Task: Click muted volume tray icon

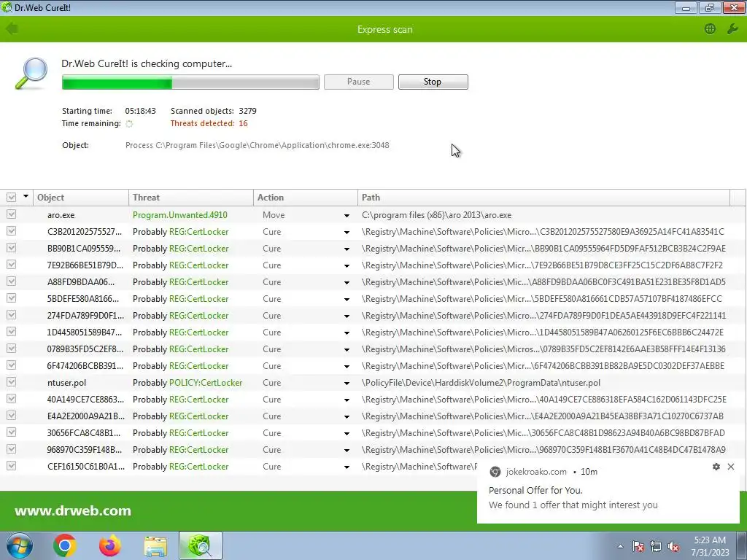Action: [x=673, y=546]
